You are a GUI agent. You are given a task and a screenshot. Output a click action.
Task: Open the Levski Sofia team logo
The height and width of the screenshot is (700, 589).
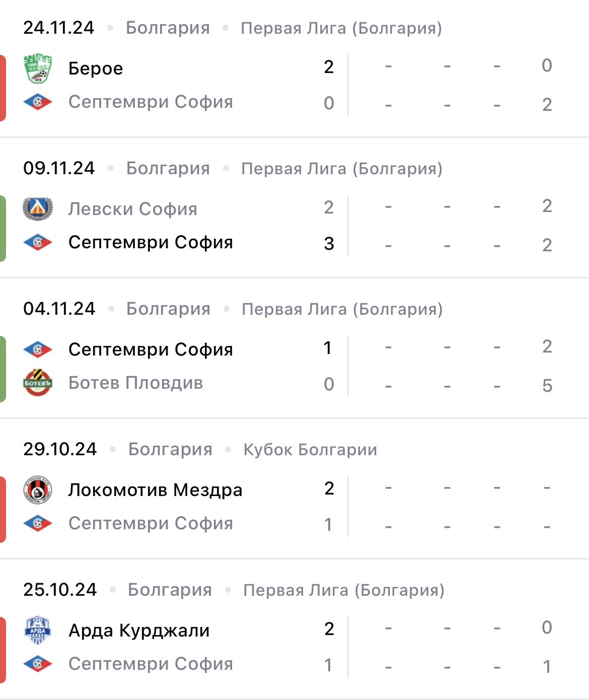pyautogui.click(x=38, y=209)
